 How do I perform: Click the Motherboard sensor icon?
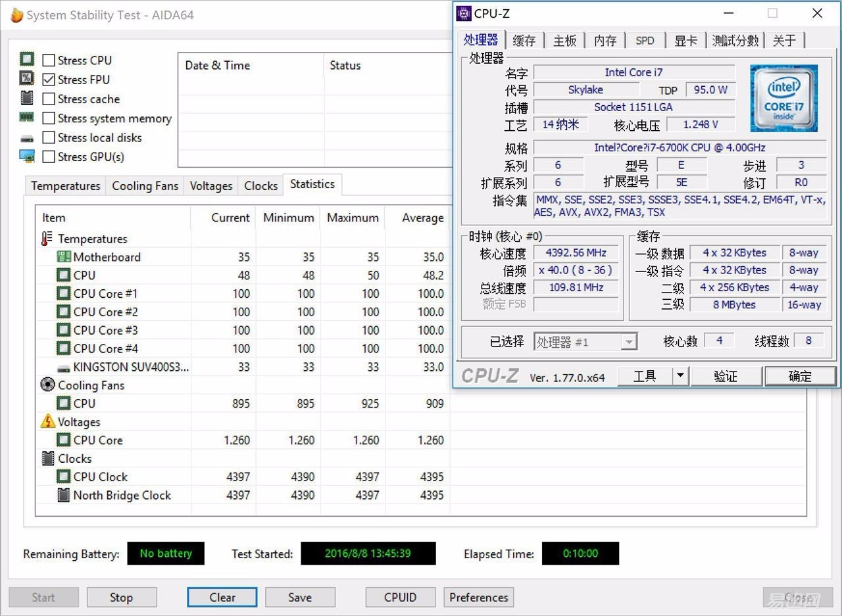pyautogui.click(x=63, y=257)
